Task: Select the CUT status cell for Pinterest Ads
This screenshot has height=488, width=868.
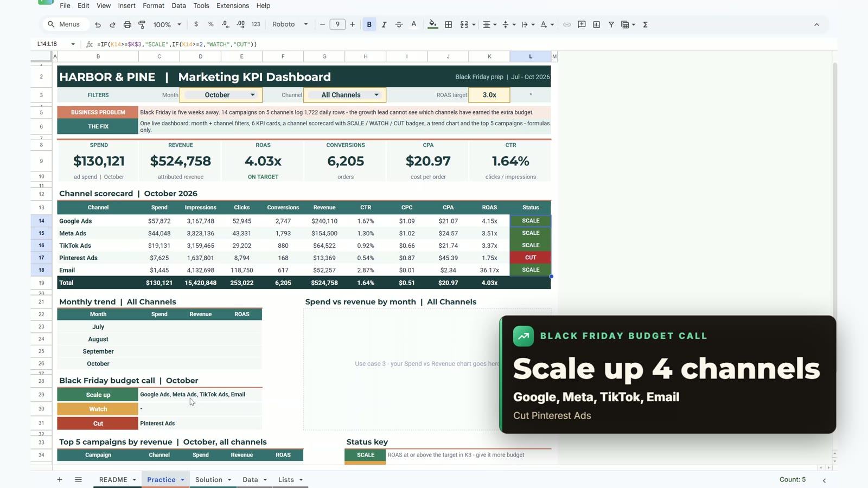Action: click(531, 258)
